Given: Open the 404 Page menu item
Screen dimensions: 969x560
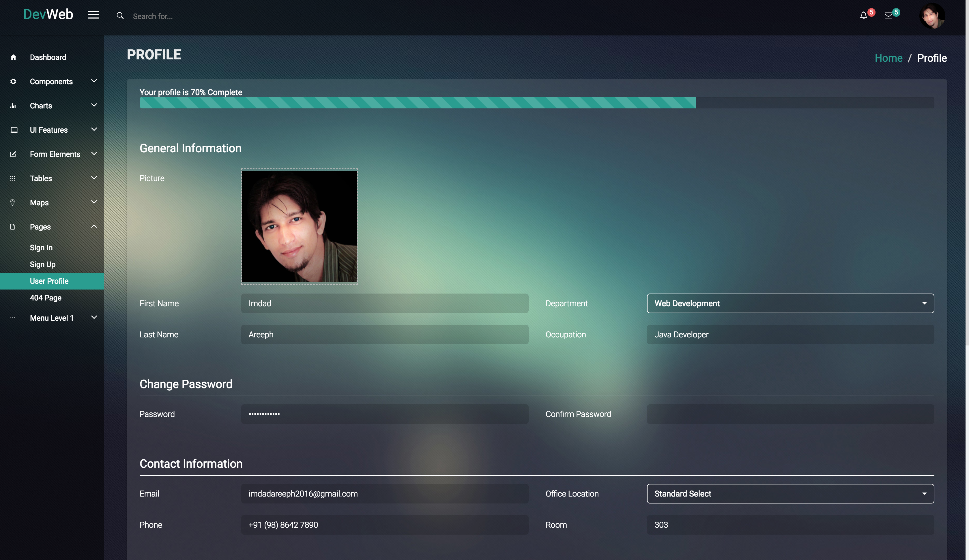Looking at the screenshot, I should click(x=46, y=298).
